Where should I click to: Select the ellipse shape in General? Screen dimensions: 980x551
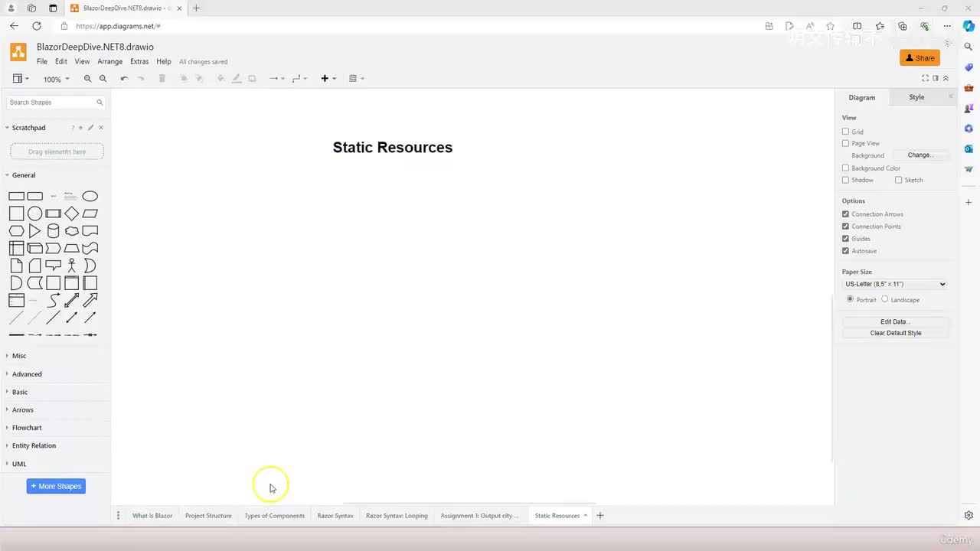(90, 196)
